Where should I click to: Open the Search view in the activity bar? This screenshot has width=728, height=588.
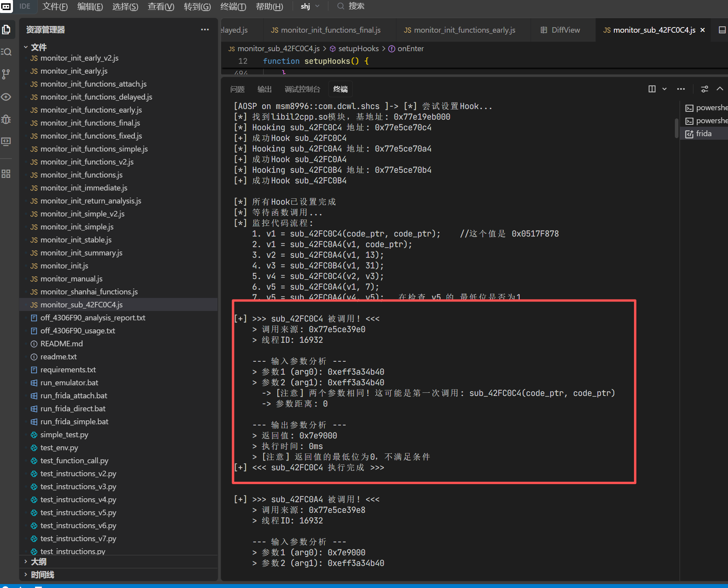[6, 52]
